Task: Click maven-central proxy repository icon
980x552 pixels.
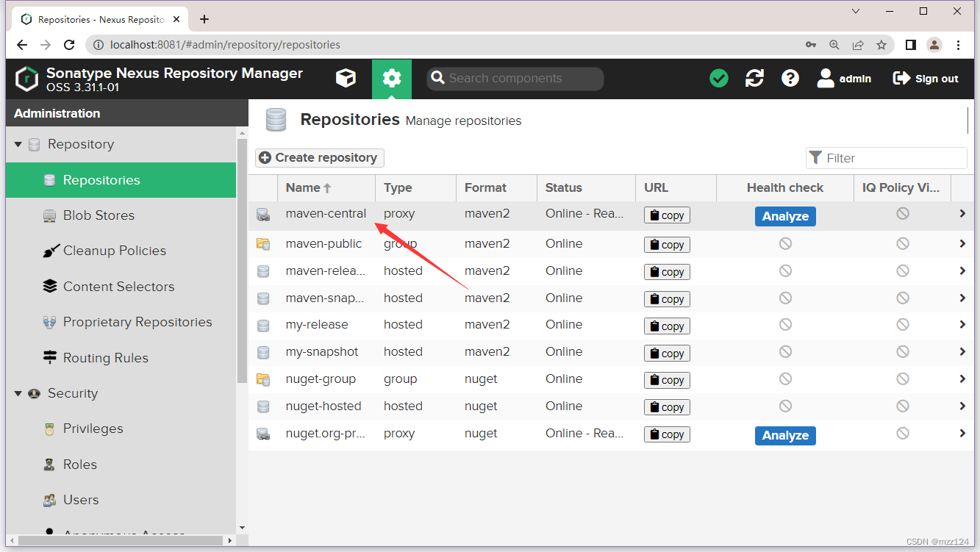Action: click(263, 215)
